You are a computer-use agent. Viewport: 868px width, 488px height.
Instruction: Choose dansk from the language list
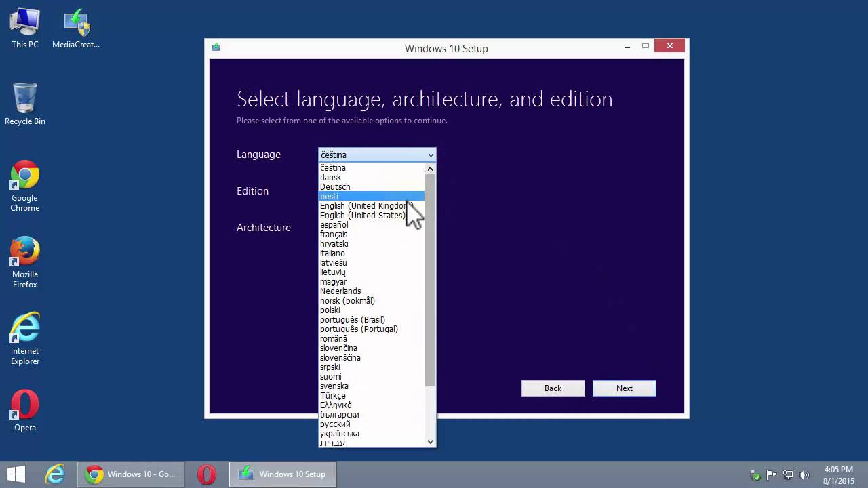[x=372, y=177]
